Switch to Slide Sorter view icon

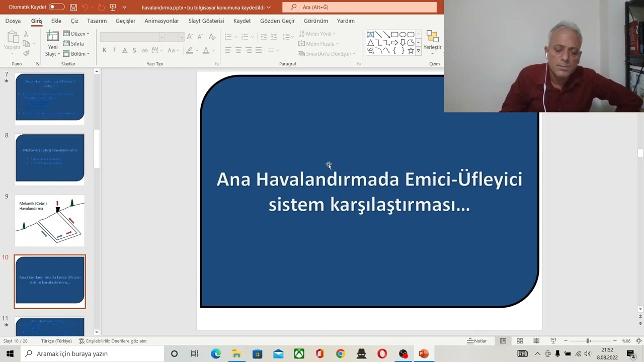[520, 341]
